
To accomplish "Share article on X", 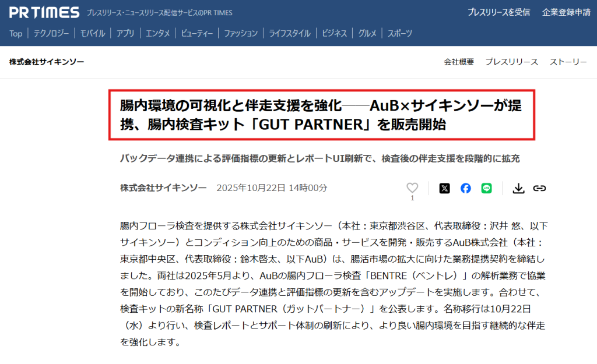I will pos(444,188).
